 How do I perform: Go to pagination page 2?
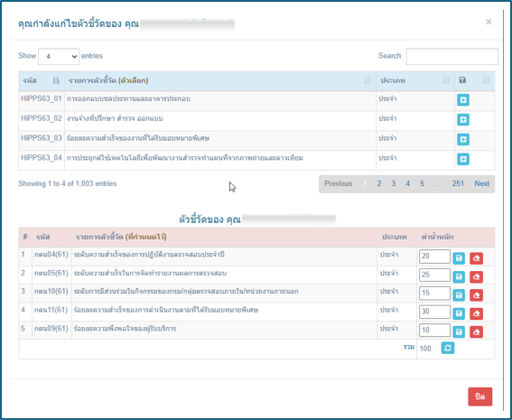click(x=378, y=183)
